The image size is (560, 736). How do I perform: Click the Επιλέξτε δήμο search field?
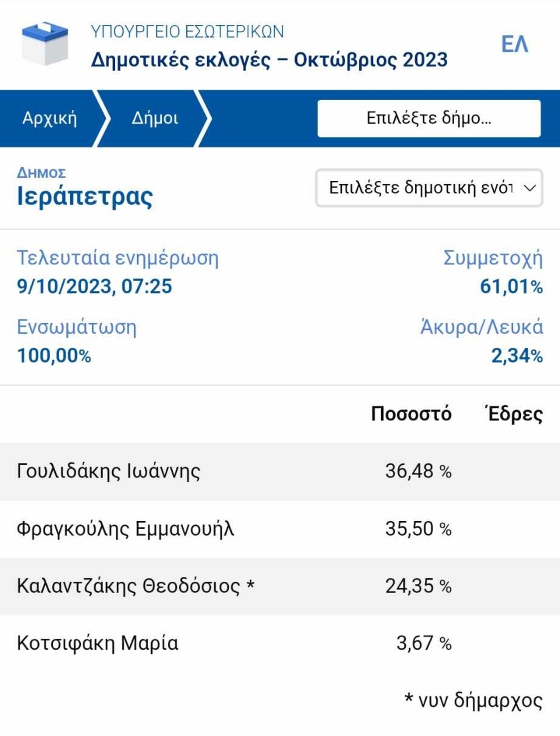pos(429,118)
